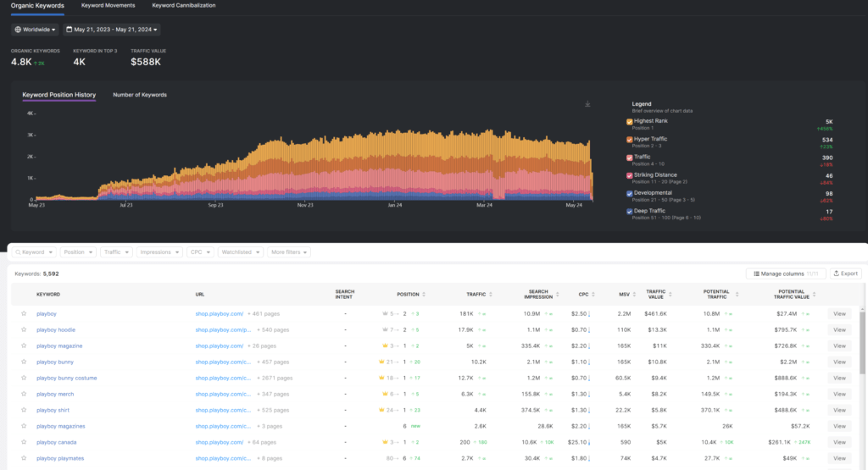Open the More filters dropdown
Image resolution: width=868 pixels, height=470 pixels.
[289, 252]
